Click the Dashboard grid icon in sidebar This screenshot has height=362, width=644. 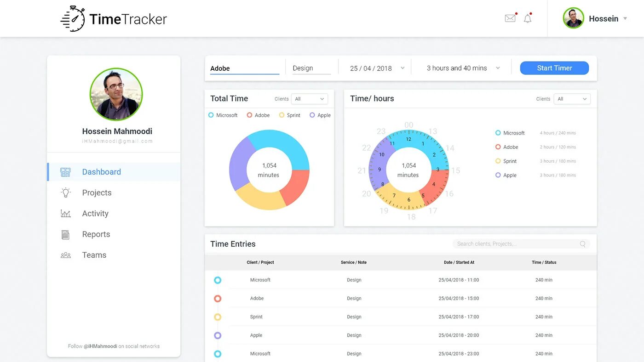pos(65,172)
